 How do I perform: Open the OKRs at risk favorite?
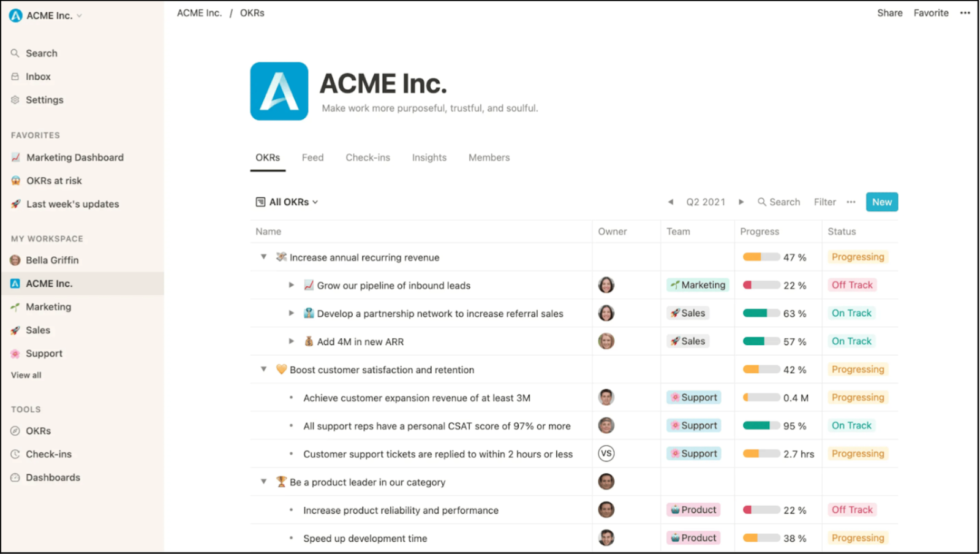54,180
